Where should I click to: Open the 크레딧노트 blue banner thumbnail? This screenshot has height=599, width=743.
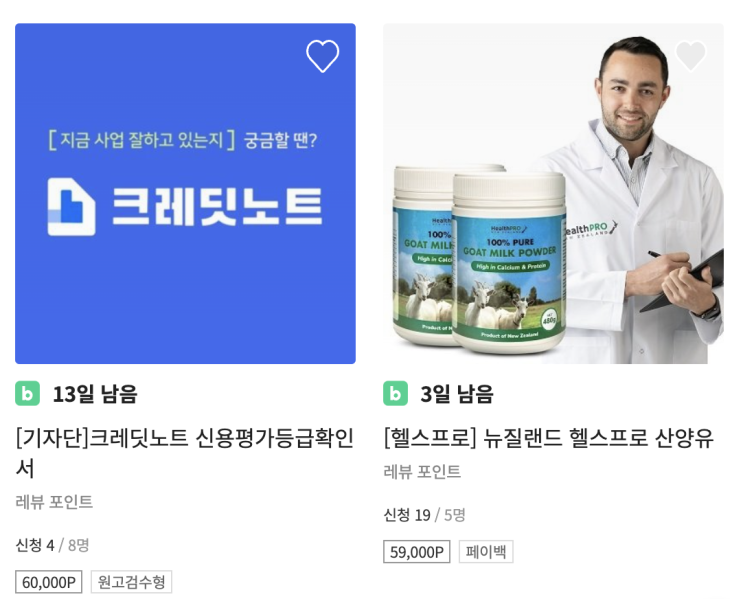coord(185,193)
